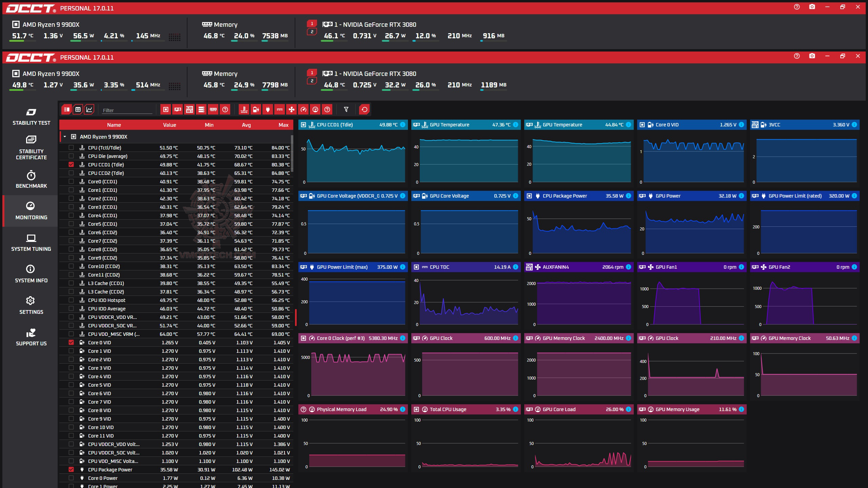The image size is (868, 488).
Task: Open info for the Total CPU Usage graph
Action: tap(515, 409)
